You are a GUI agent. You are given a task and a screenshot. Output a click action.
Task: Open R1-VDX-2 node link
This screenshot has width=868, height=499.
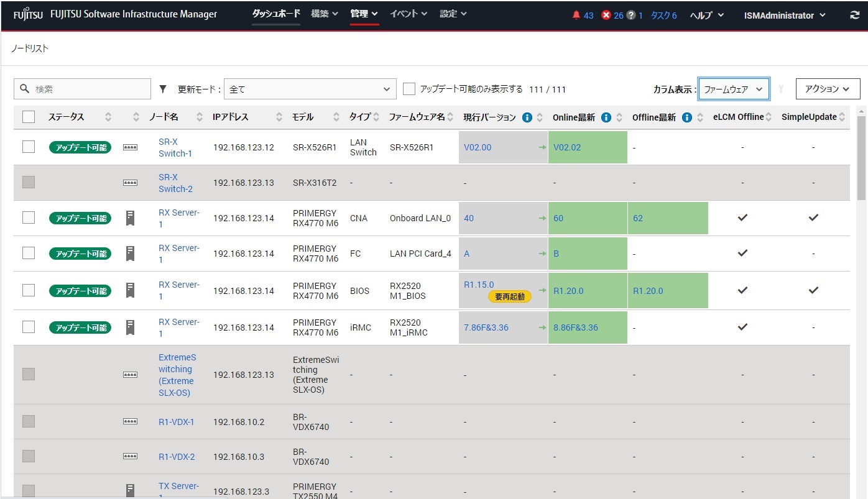177,457
